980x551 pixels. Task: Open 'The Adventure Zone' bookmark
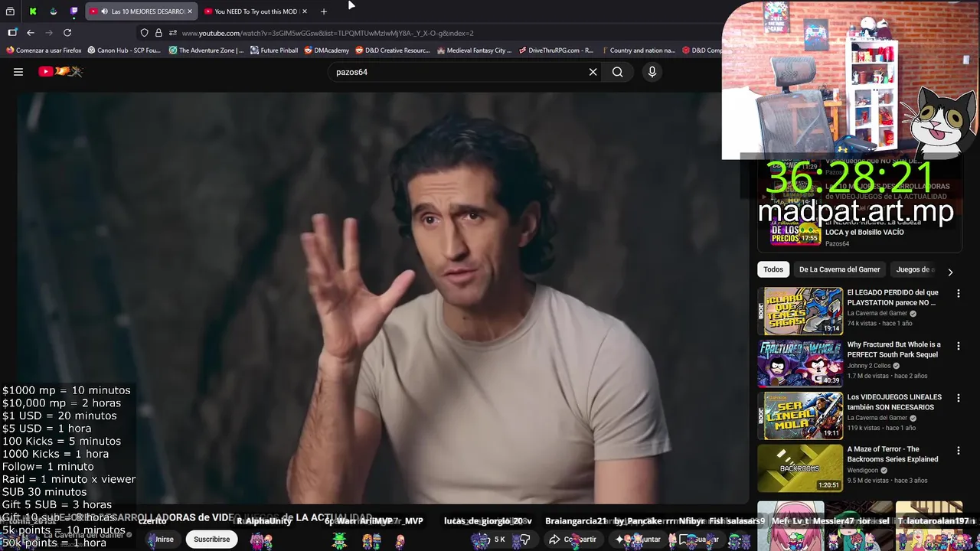pos(206,51)
